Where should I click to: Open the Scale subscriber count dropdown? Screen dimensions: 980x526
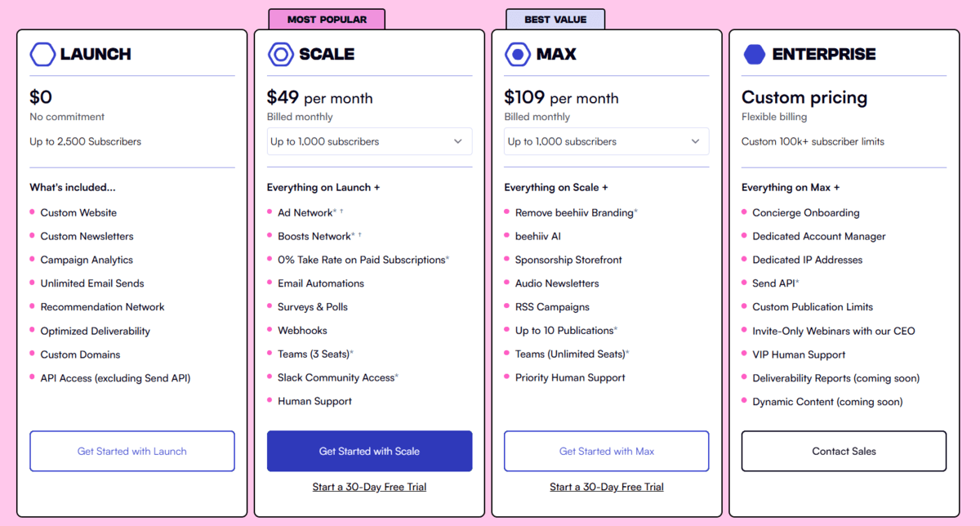369,140
